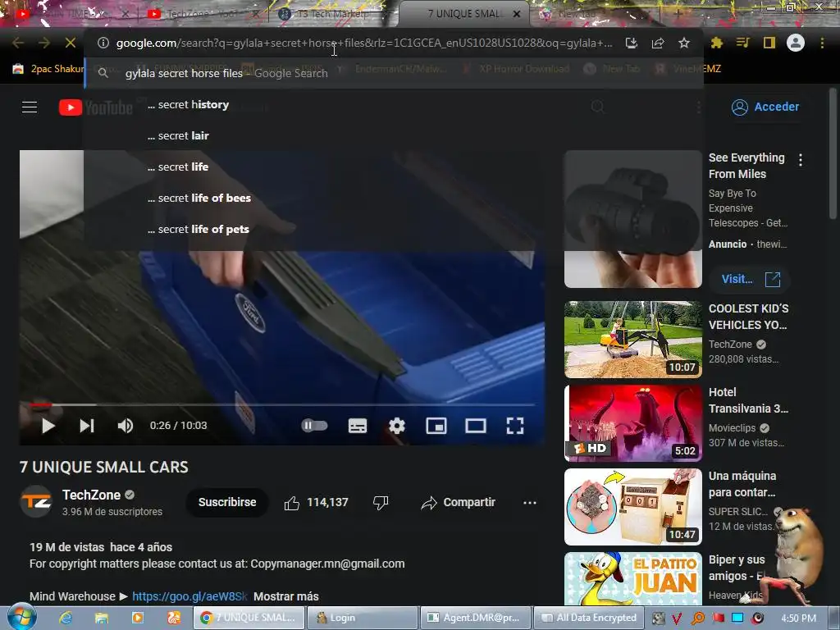Click the YouTube logo
The width and height of the screenshot is (840, 630).
pyautogui.click(x=96, y=107)
